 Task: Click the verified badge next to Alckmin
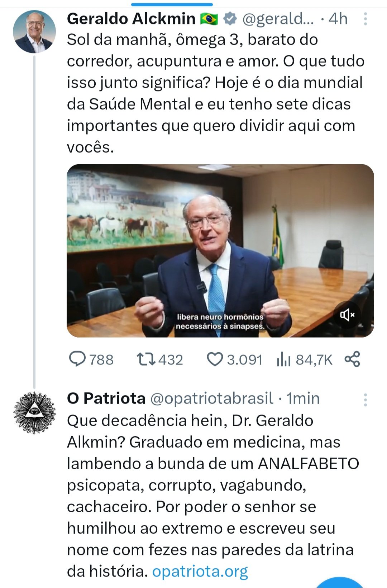pos(230,19)
